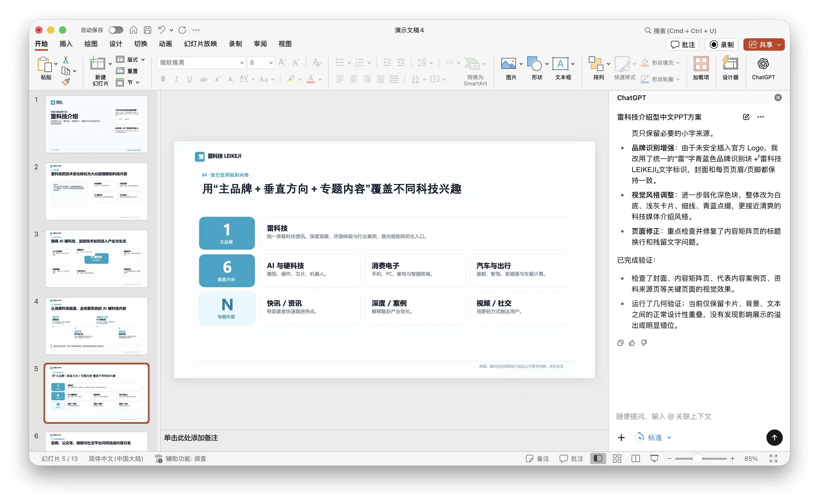The height and width of the screenshot is (504, 819).
Task: Send message with the arrow button
Action: point(774,437)
